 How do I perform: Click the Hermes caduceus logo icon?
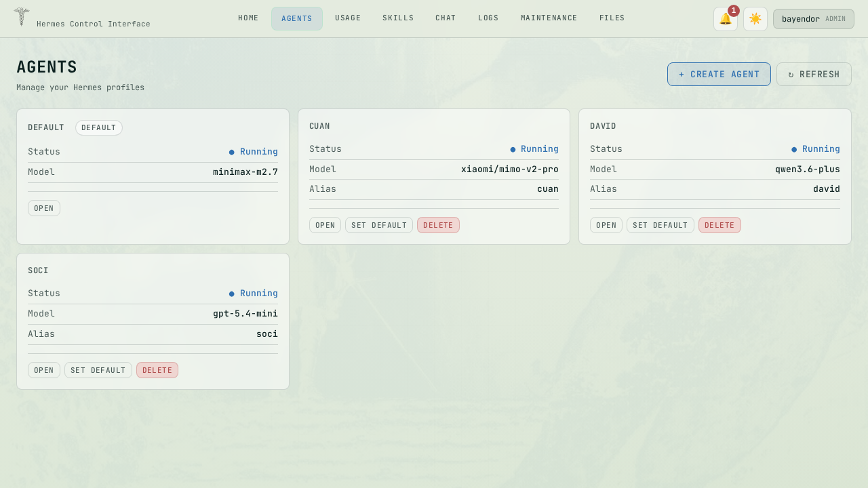(22, 17)
